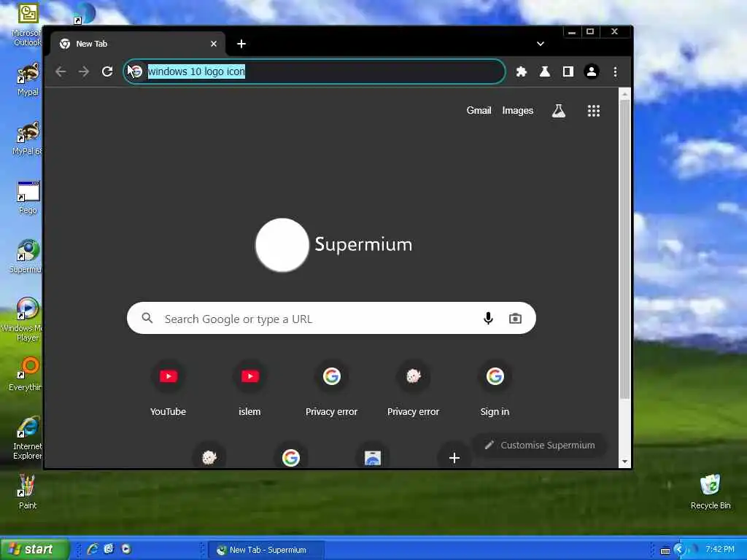Click Customise Supermium button
747x560 pixels.
541,446
